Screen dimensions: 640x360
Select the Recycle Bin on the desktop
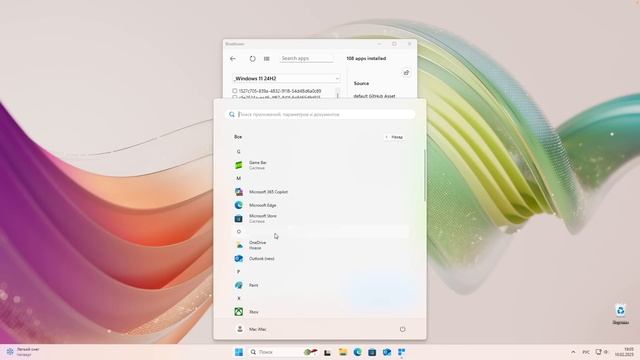click(620, 314)
